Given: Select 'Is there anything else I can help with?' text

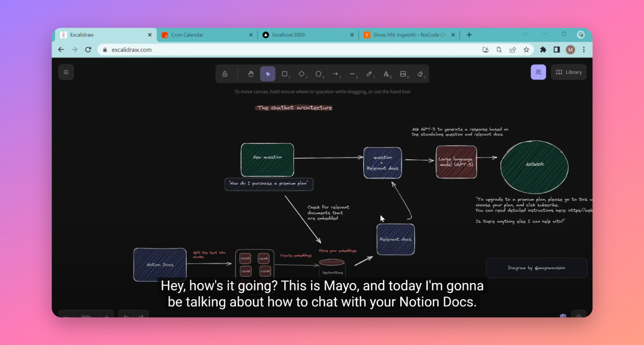Looking at the screenshot, I should coord(520,221).
